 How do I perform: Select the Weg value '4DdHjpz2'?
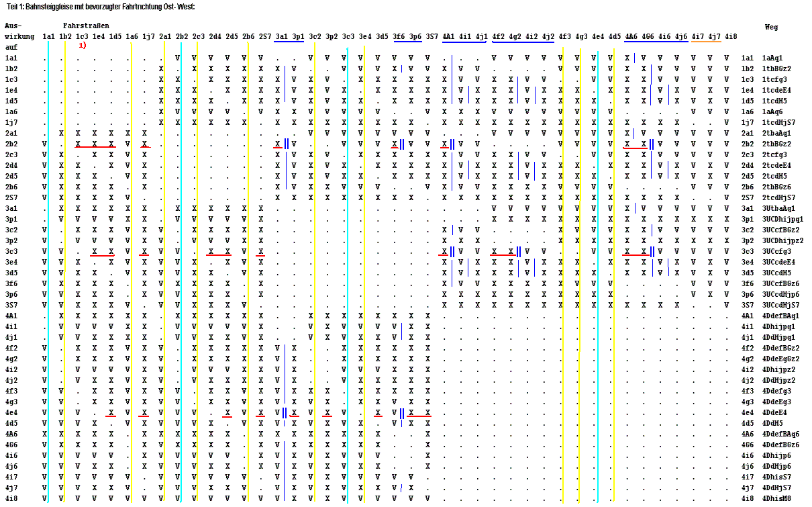(x=778, y=381)
